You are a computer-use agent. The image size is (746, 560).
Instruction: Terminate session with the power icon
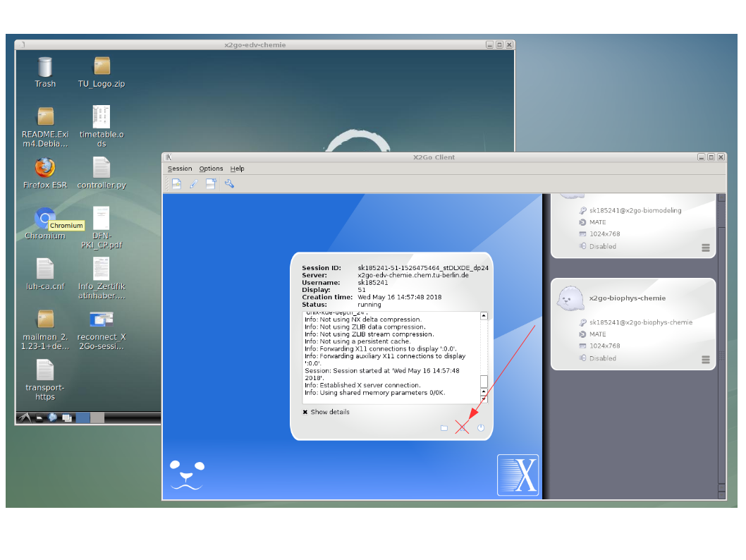tap(481, 427)
